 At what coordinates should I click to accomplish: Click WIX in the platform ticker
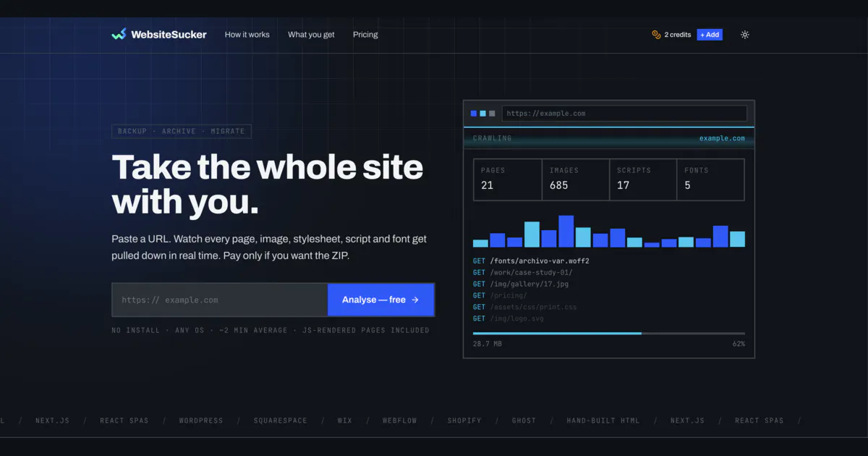point(344,421)
